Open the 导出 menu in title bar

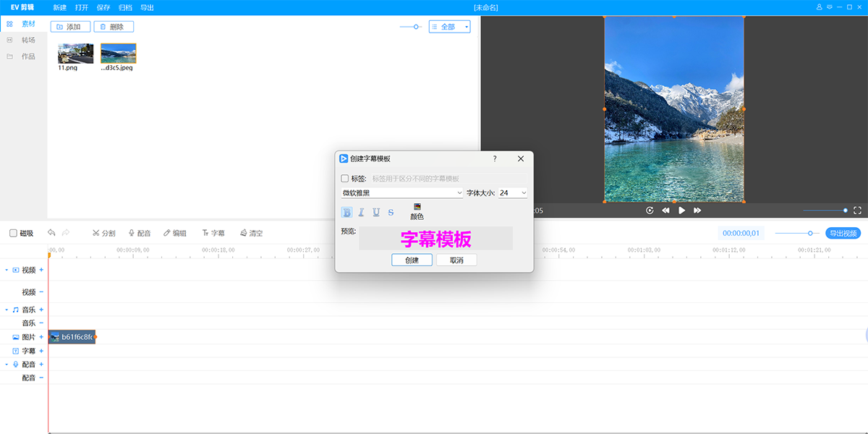147,7
